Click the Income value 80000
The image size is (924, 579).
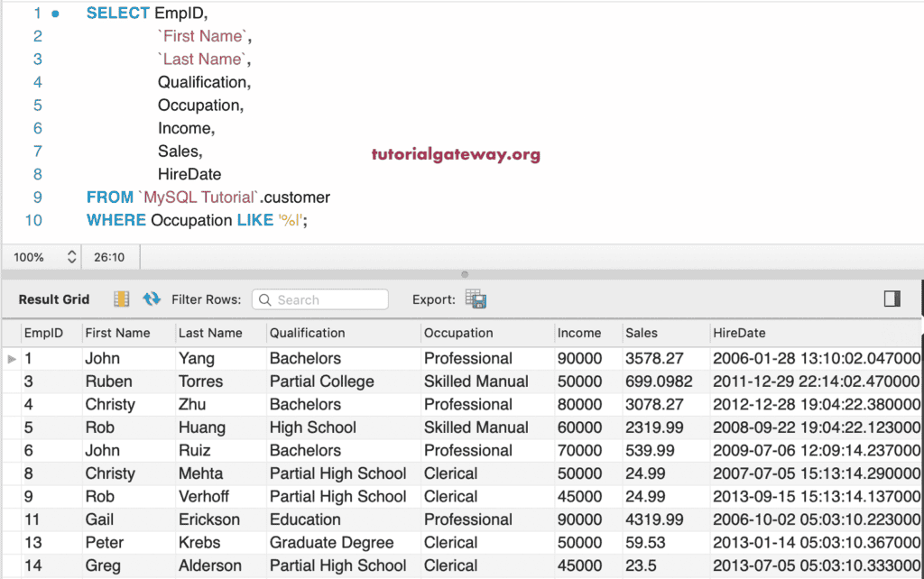click(580, 404)
